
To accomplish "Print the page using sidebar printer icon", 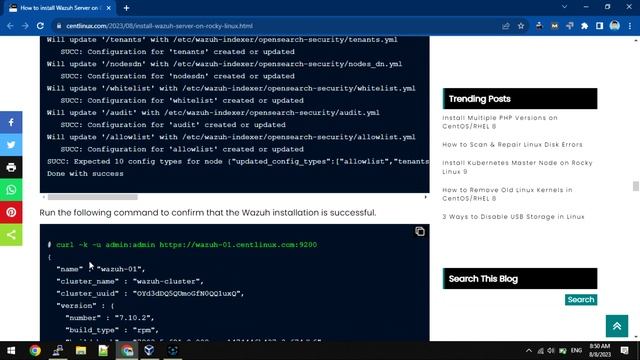I will point(11,167).
